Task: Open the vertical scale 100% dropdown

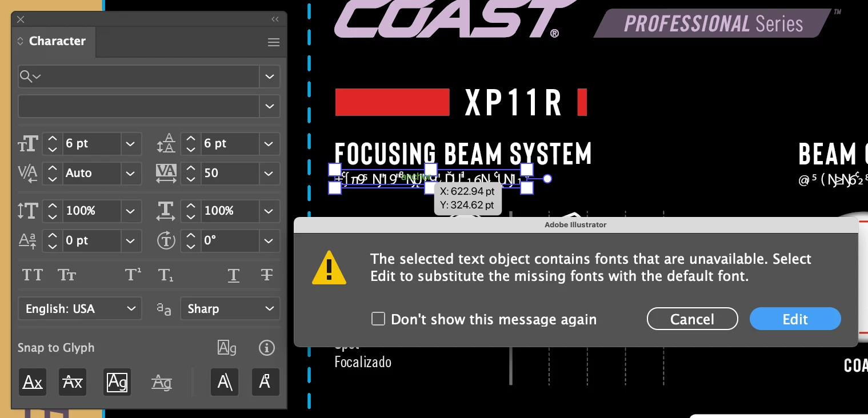Action: click(131, 211)
